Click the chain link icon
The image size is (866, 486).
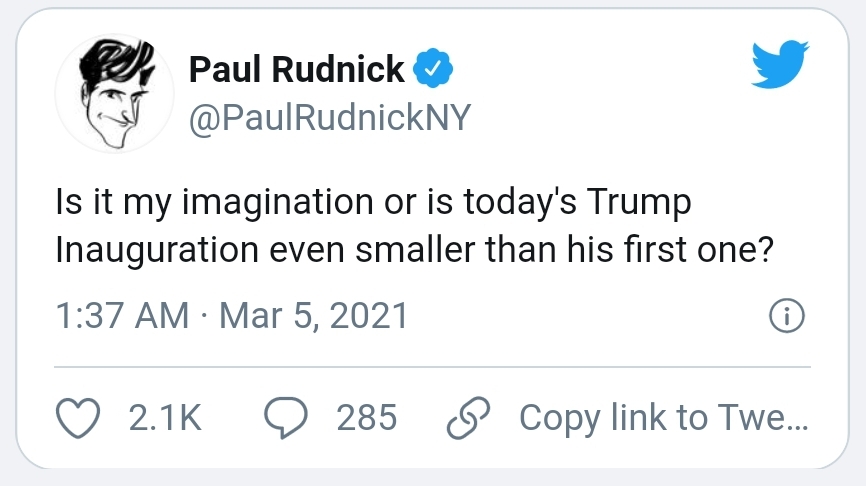click(467, 417)
